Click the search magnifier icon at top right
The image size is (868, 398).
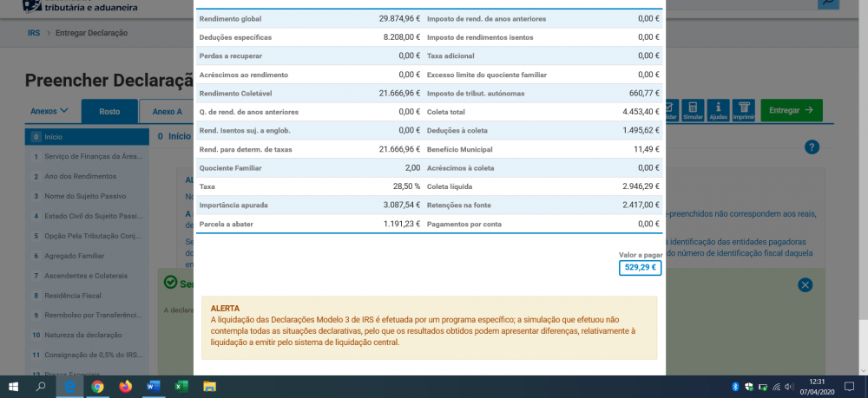[828, 3]
